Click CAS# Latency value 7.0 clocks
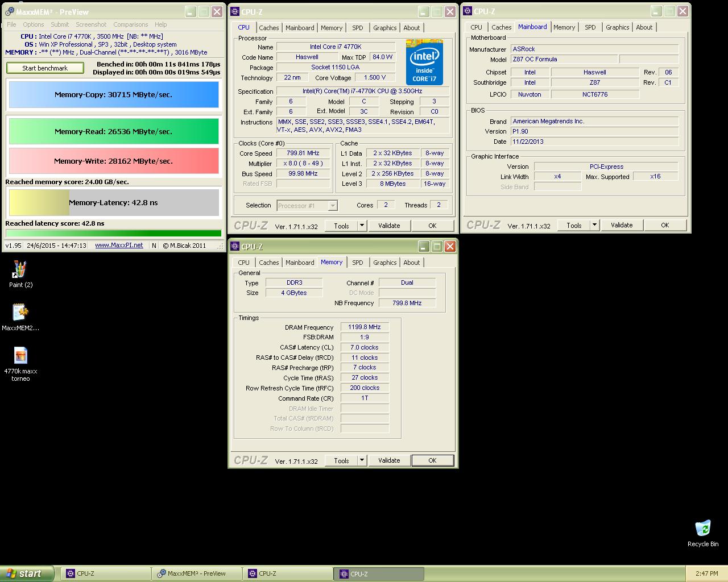Viewport: 728px width, 582px height. point(365,347)
